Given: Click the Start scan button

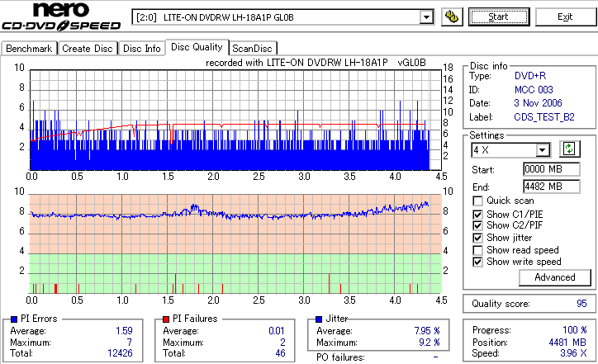Looking at the screenshot, I should coord(499,17).
